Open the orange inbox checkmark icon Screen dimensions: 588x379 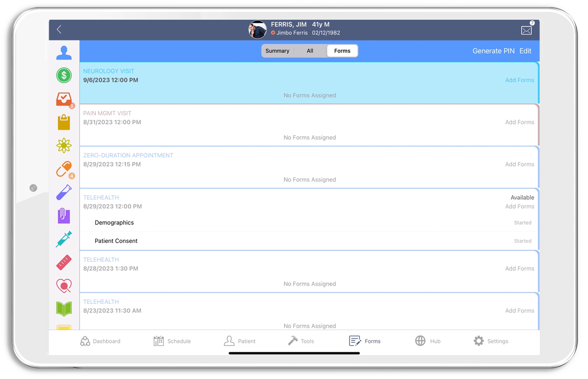click(x=64, y=99)
